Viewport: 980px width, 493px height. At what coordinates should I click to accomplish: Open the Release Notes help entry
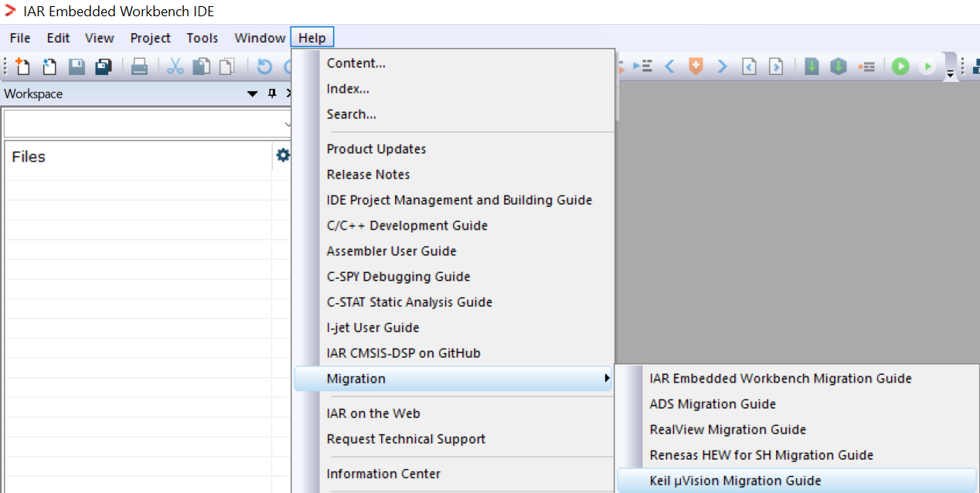point(368,175)
